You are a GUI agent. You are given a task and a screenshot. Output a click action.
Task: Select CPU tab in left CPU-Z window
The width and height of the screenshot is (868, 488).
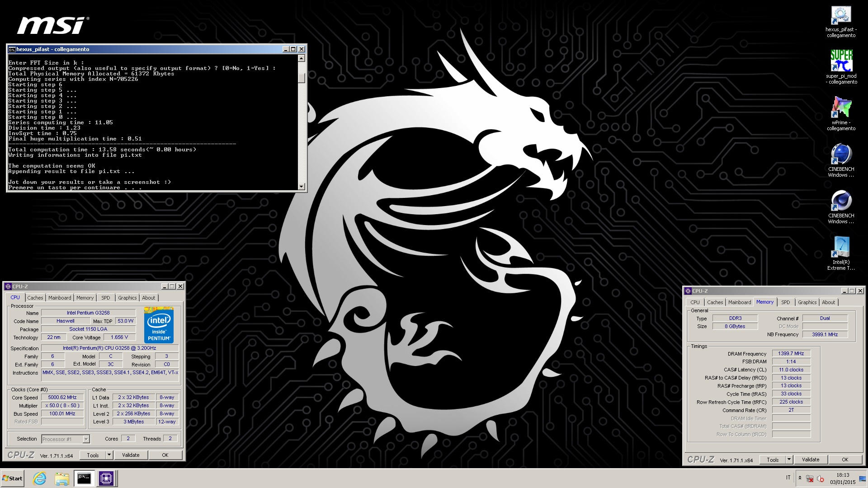pyautogui.click(x=15, y=297)
